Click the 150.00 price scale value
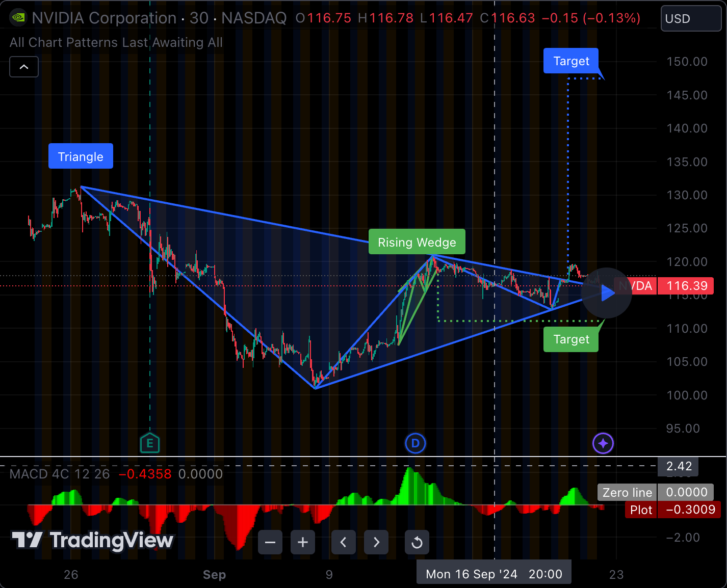 pos(687,62)
